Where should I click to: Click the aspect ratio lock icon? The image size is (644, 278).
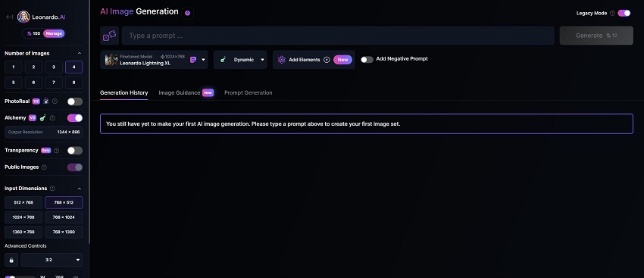tap(11, 260)
